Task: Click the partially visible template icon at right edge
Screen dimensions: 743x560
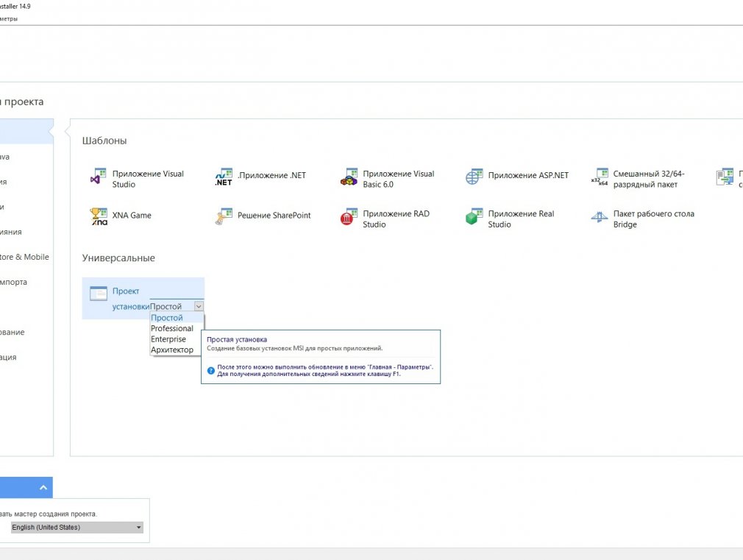Action: 725,177
